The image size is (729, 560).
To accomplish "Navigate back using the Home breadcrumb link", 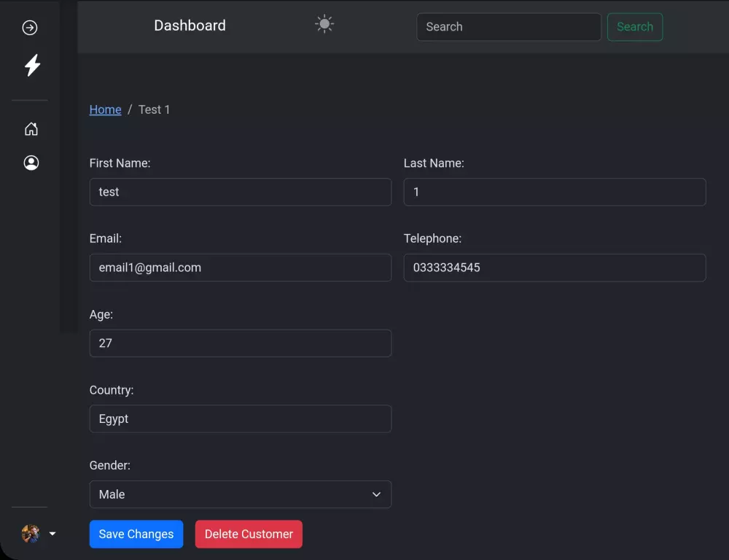I will pos(105,109).
